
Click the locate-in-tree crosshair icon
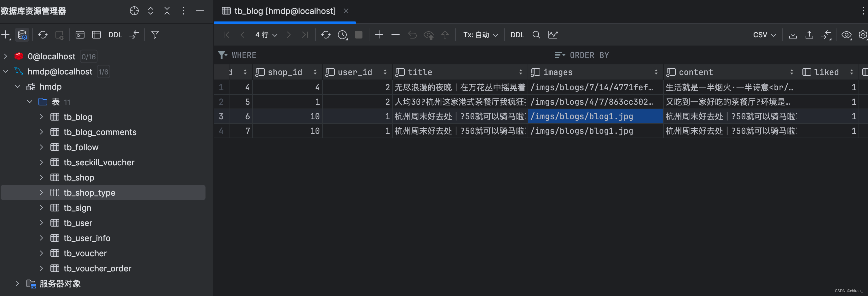point(134,11)
